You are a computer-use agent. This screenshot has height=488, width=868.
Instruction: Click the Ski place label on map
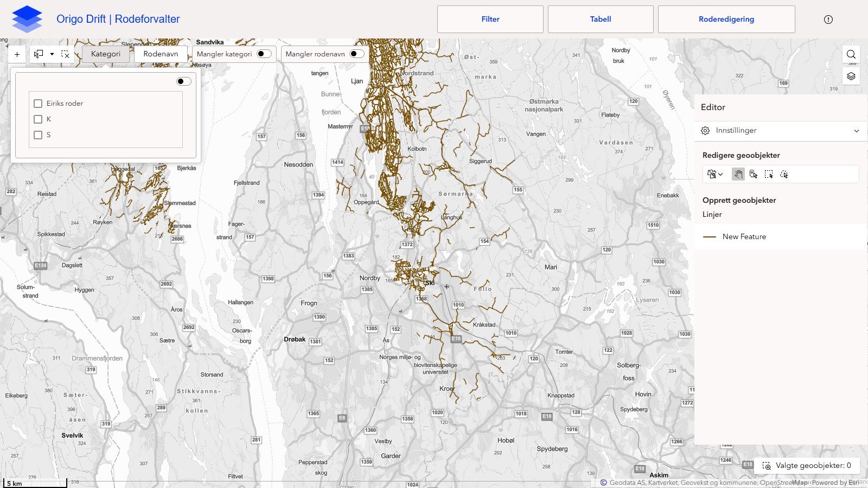coord(430,283)
